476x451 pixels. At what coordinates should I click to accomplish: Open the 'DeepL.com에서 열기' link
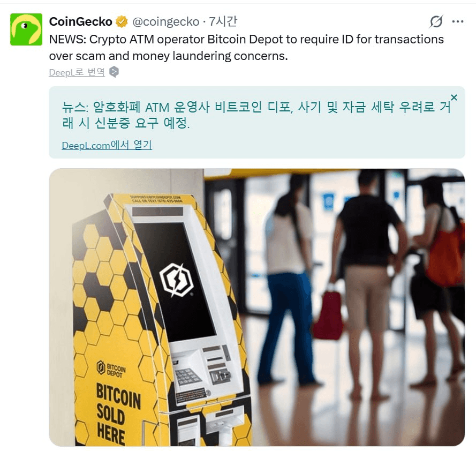(x=107, y=145)
